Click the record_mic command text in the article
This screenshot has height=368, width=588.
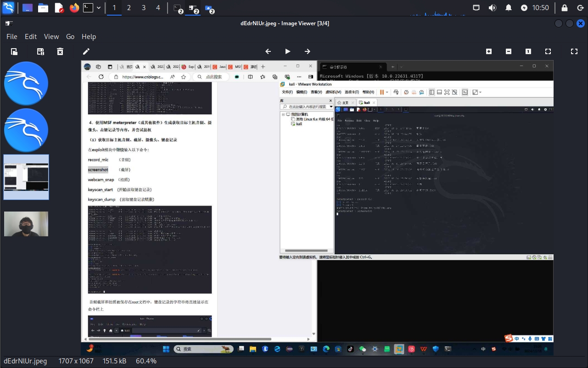pos(98,160)
